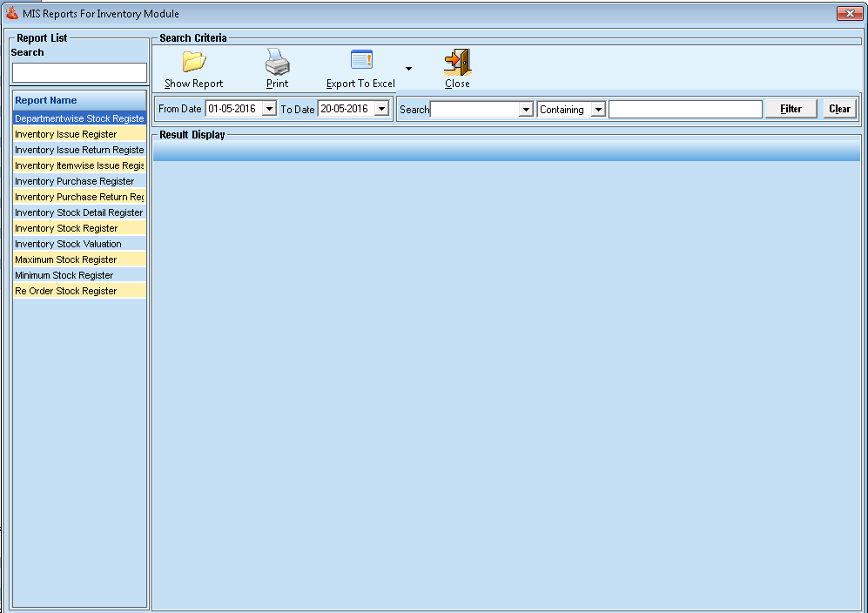Click the Report List search box
Image resolution: width=868 pixels, height=613 pixels.
pos(79,73)
